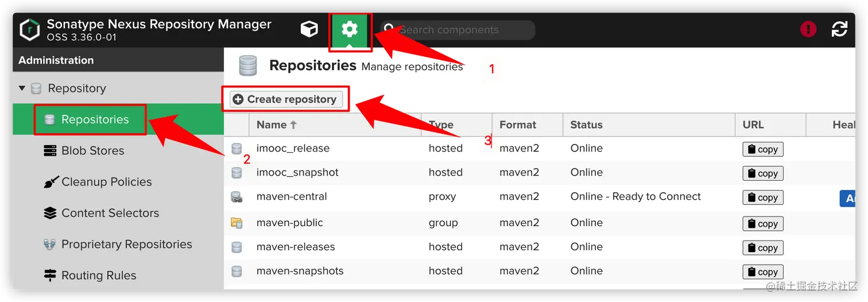Open the maven-public repository row

coord(540,223)
